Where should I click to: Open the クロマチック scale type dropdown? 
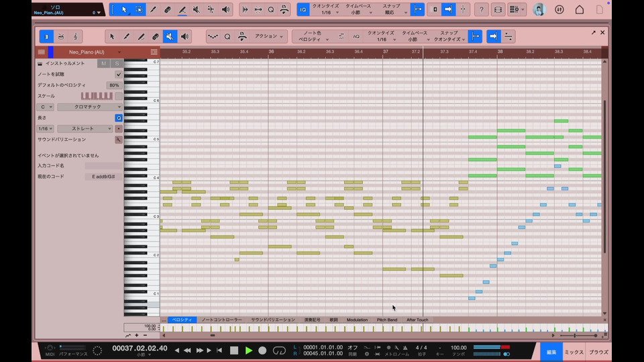89,107
